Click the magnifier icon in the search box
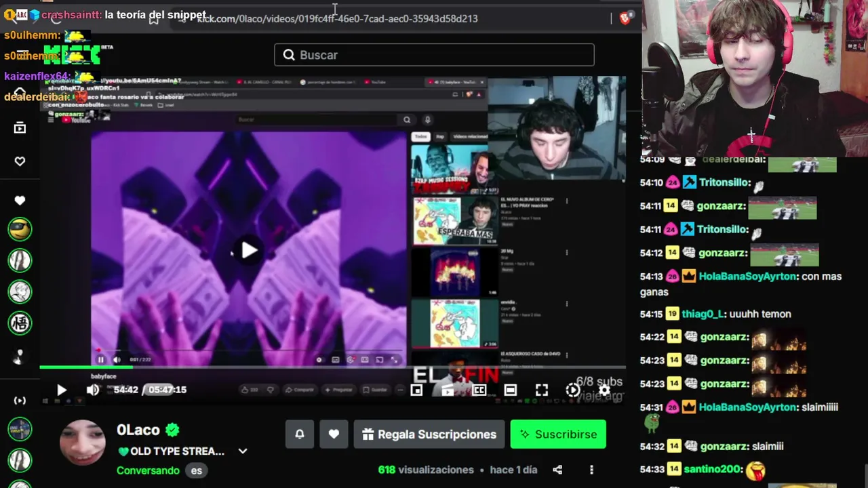Image resolution: width=868 pixels, height=488 pixels. (289, 55)
